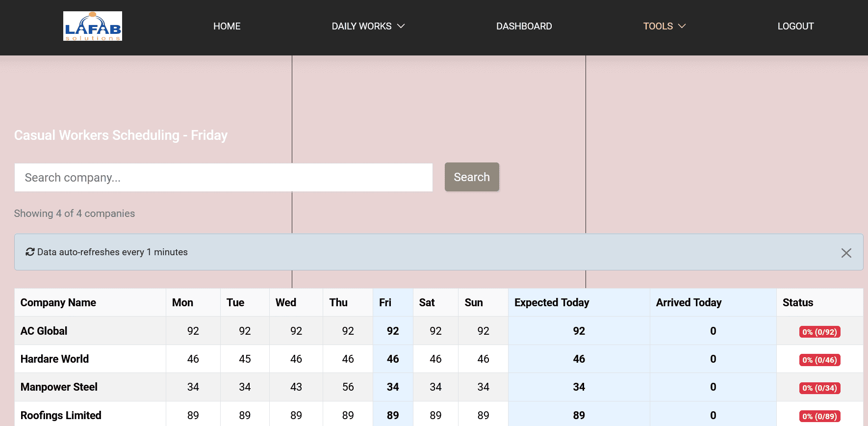This screenshot has height=426, width=868.
Task: Click the Casual Workers Scheduling - Friday heading
Action: (x=121, y=135)
